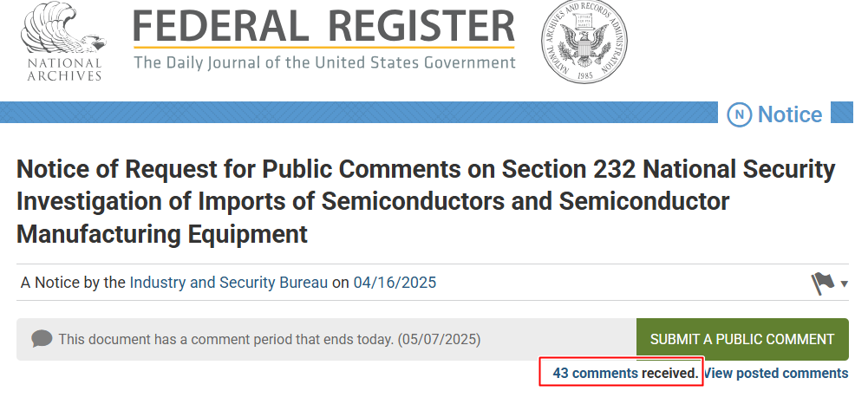Click the comment period ends today message
This screenshot has height=404, width=868.
click(x=270, y=339)
